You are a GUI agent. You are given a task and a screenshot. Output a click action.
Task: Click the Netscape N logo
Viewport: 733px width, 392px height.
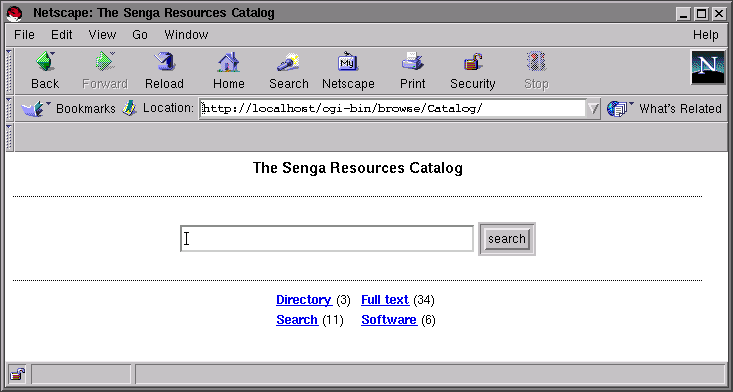point(708,67)
